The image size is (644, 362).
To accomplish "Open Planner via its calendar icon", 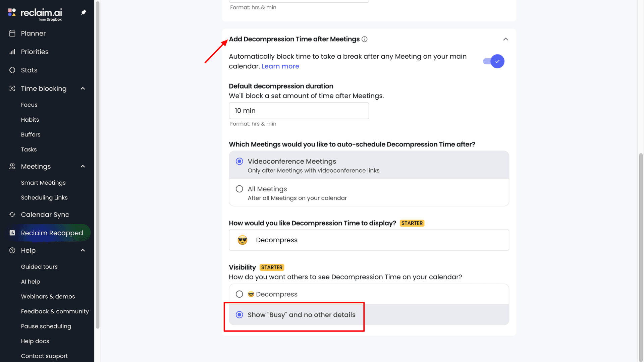I will coord(12,34).
